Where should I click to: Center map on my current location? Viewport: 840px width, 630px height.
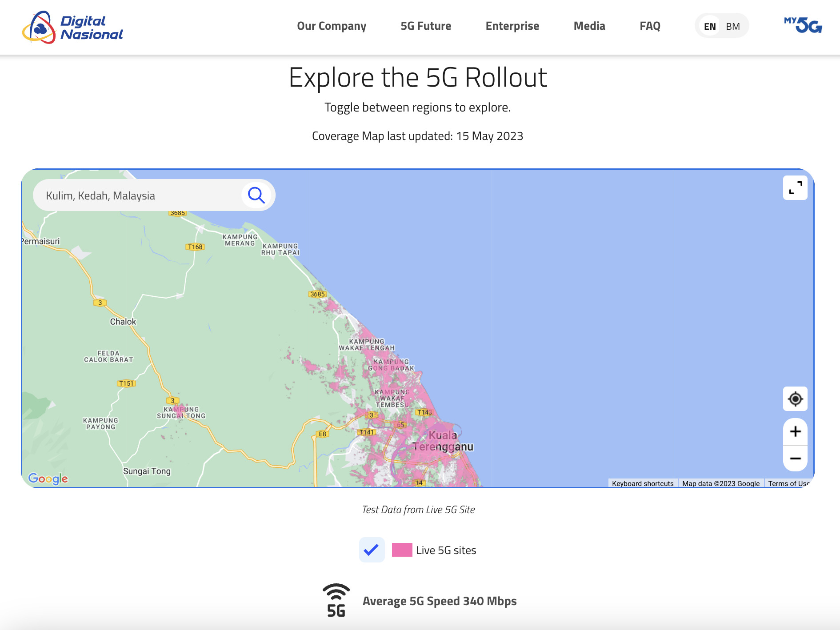click(795, 399)
